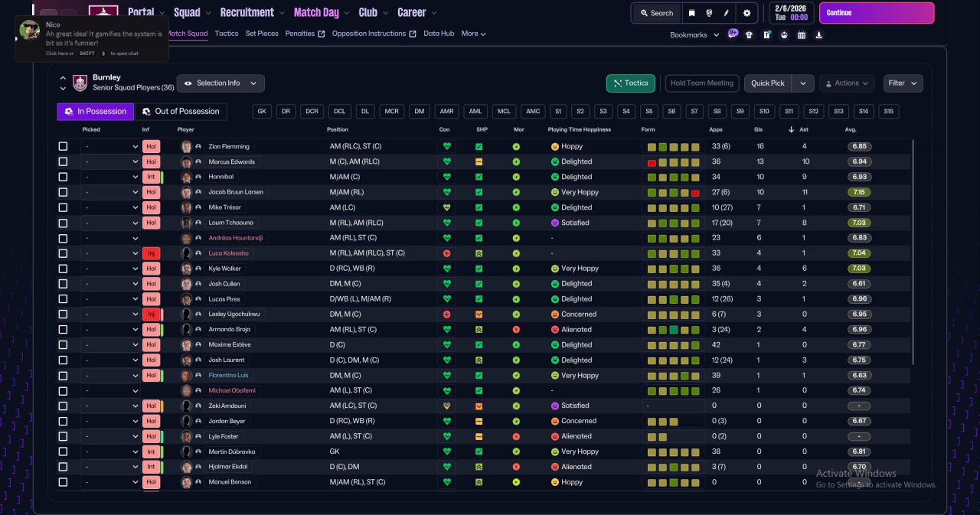The width and height of the screenshot is (980, 515).
Task: Open the messages icon with 9+ badge
Action: [733, 34]
